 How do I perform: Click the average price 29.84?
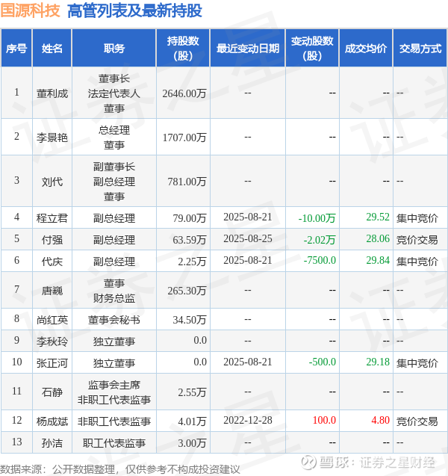tap(378, 260)
